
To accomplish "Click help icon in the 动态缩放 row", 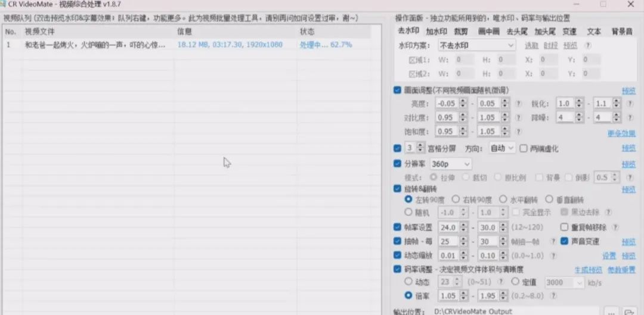I will 553,255.
